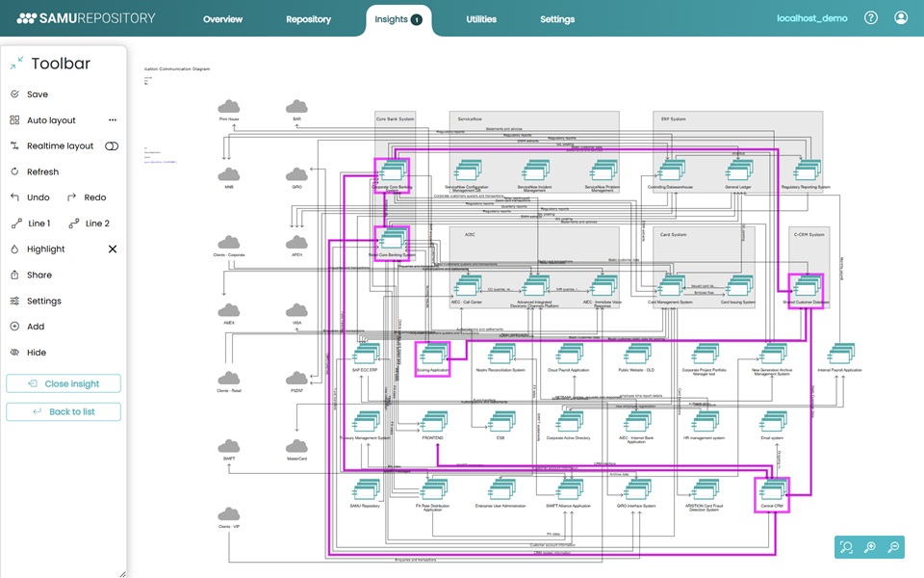924x578 pixels.
Task: Click the fit-to-screen zoom icon
Action: tap(847, 547)
